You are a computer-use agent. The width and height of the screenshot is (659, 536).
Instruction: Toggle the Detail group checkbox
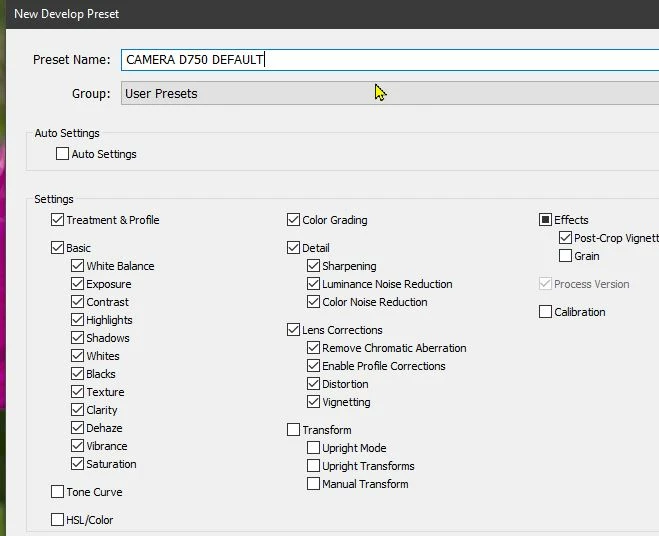293,248
